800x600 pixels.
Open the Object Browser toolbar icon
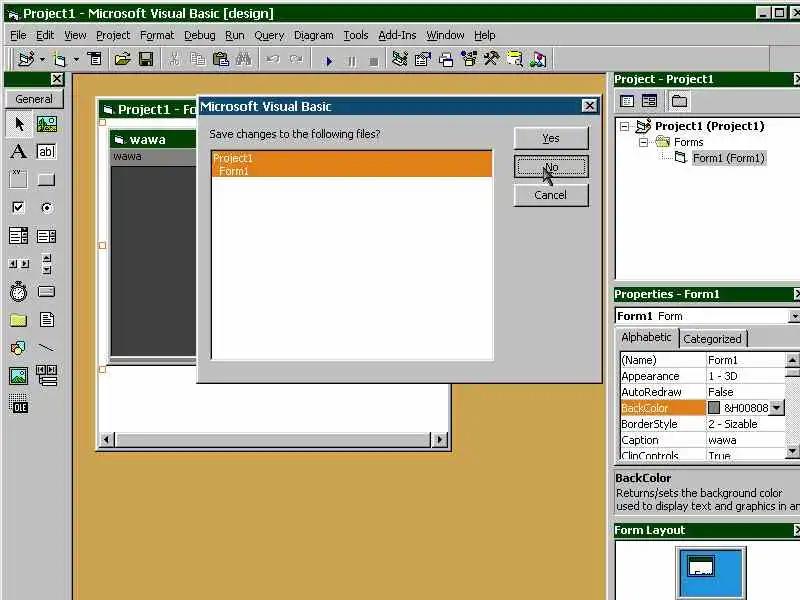tap(469, 60)
